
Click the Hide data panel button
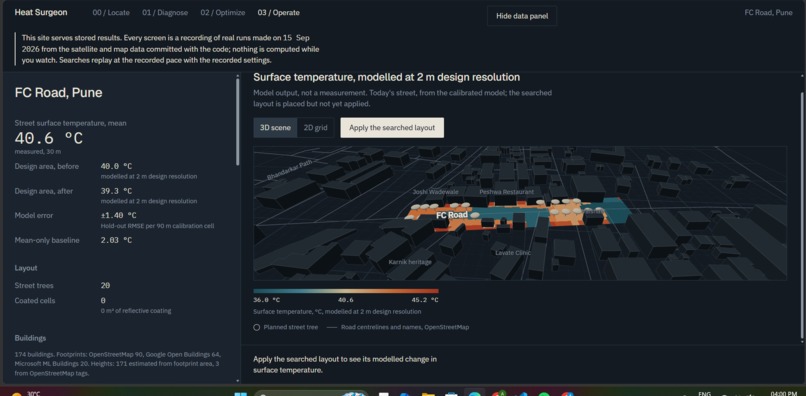pos(522,16)
